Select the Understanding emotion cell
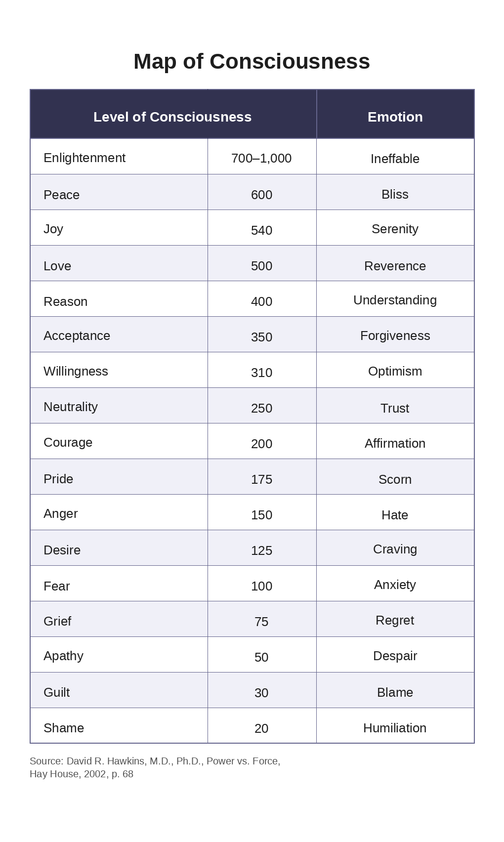Viewport: 504px width, 842px height. click(395, 300)
